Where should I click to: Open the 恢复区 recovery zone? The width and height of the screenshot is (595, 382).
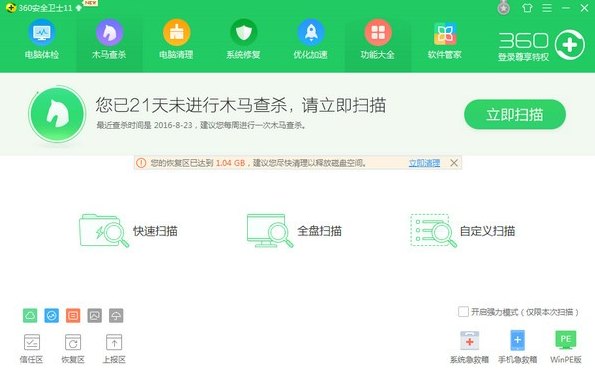[73, 349]
